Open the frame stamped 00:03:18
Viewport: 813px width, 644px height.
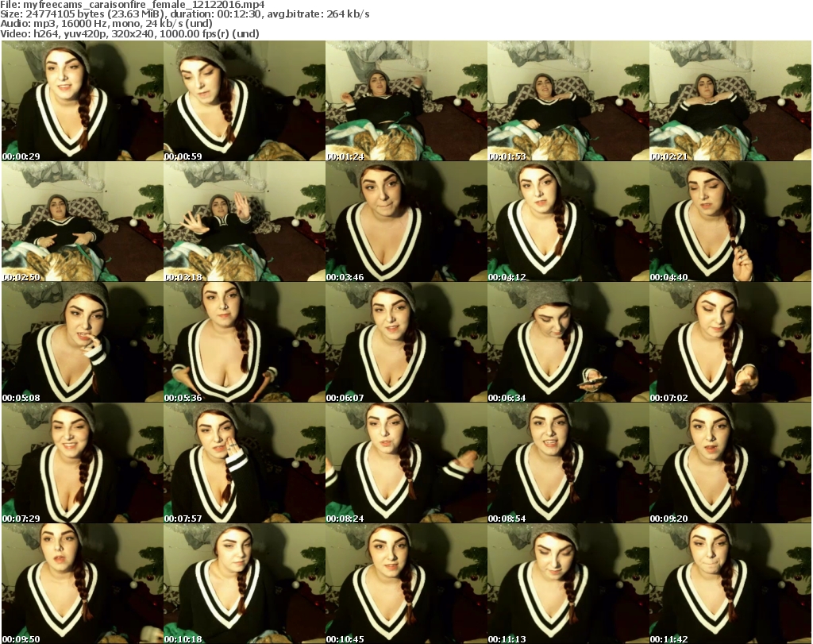point(245,222)
